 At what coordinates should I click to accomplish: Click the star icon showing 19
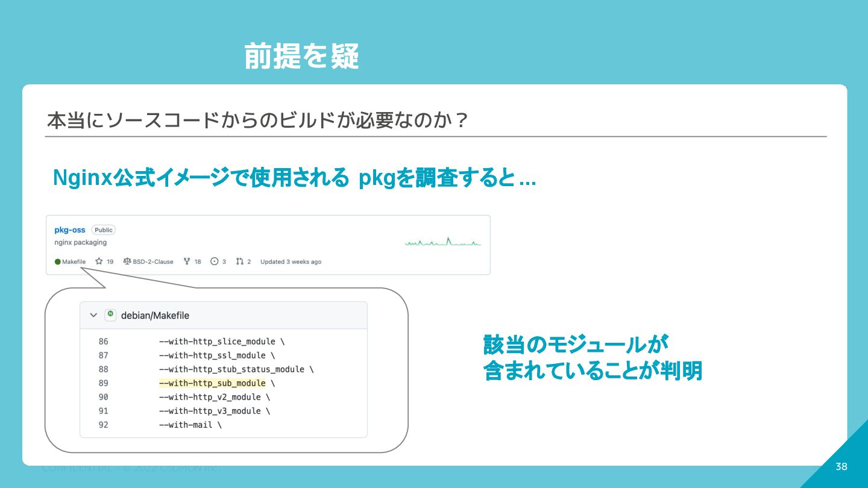tap(99, 261)
